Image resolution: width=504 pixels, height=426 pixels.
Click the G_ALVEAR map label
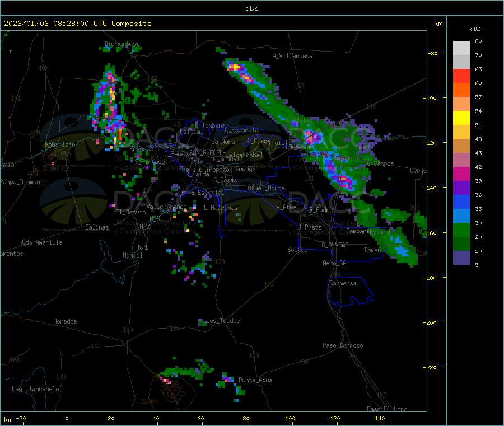click(x=335, y=245)
